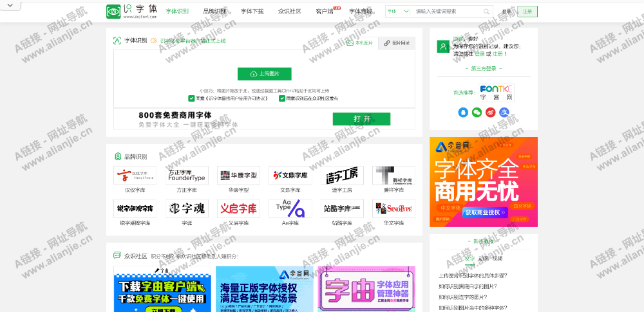Image resolution: width=644 pixels, height=312 pixels.
Task: Open 上传图片识别字体的具体步骤? tutorial
Action: pos(473,276)
